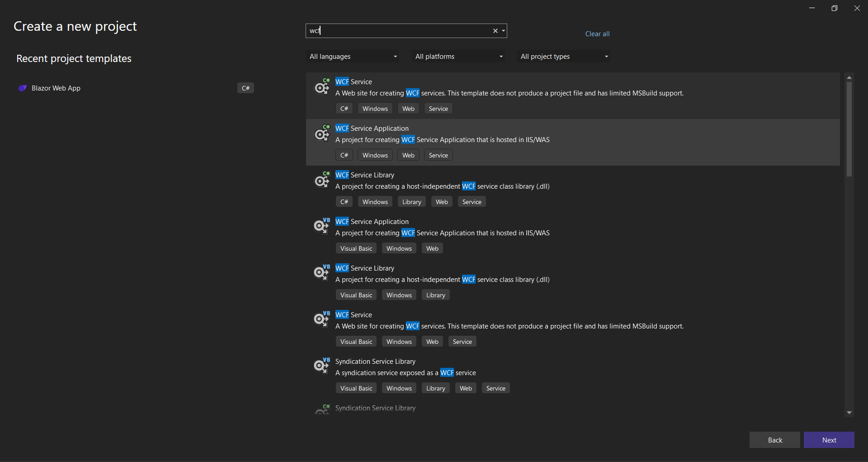The height and width of the screenshot is (462, 868).
Task: Click the Web tag under C# WCF Service Library
Action: 442,202
